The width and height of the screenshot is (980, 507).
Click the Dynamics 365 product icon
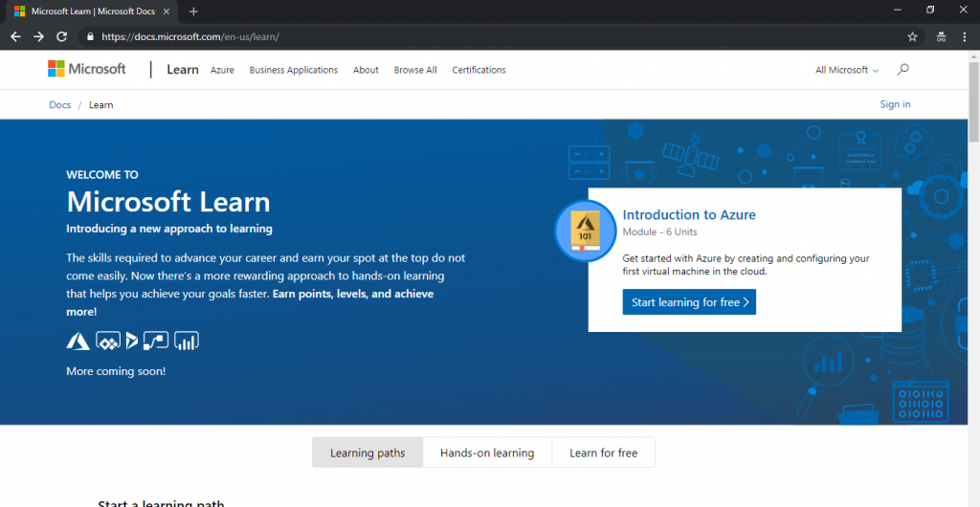click(131, 341)
